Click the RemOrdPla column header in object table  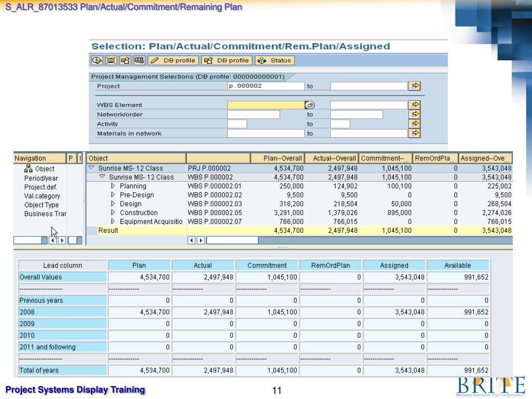pos(435,158)
